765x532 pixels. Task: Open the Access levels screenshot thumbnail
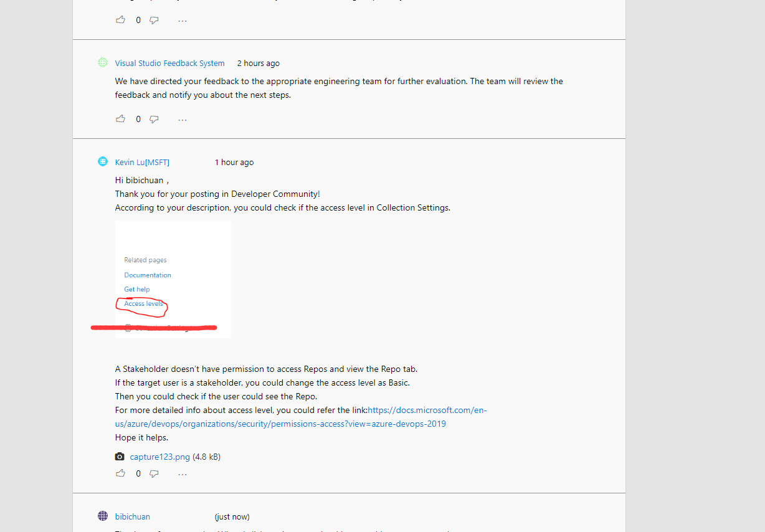pyautogui.click(x=173, y=279)
